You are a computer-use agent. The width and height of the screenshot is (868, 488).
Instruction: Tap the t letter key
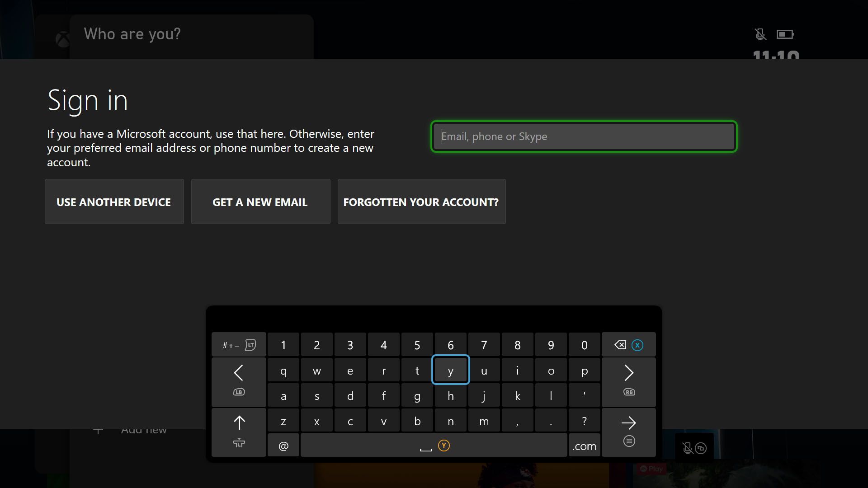417,371
